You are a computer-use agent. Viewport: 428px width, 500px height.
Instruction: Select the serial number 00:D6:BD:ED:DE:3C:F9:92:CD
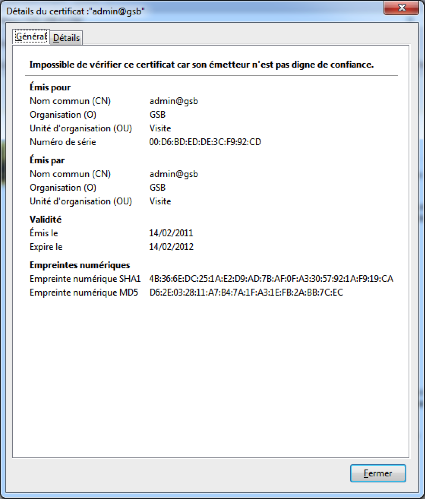coord(205,142)
